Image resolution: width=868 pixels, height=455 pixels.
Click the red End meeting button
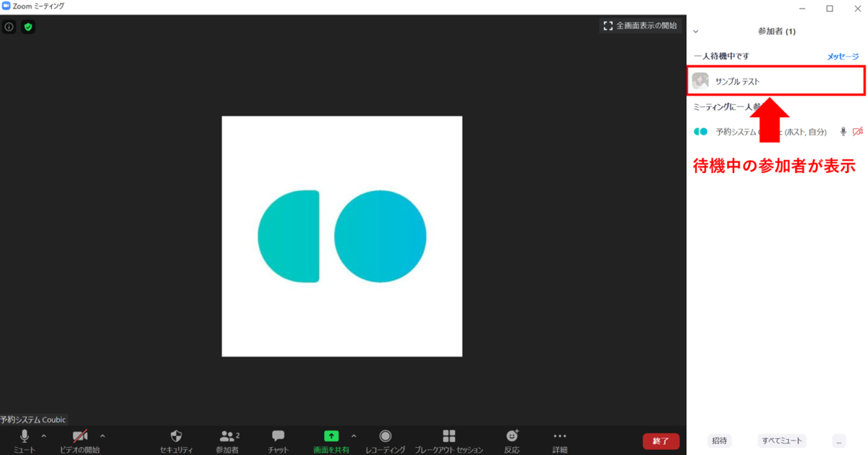coord(661,441)
